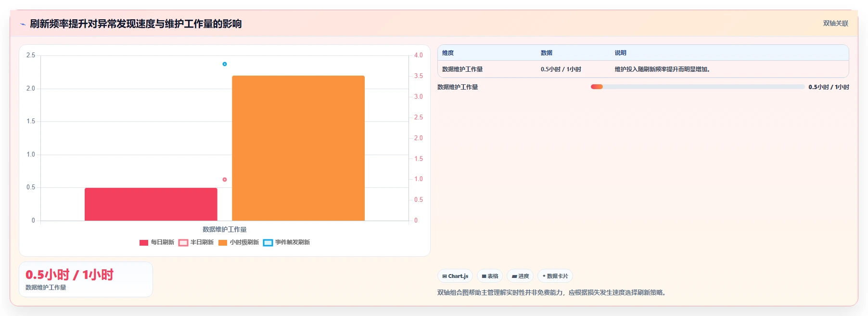Toggle the 每日刷新 legend item
Viewport: 868px width, 316px height.
pyautogui.click(x=157, y=242)
